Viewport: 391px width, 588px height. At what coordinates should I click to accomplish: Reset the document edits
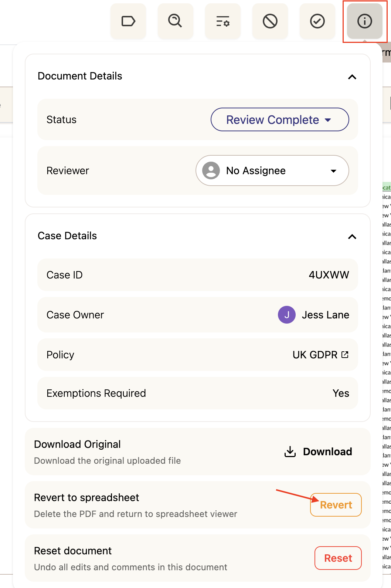point(338,558)
